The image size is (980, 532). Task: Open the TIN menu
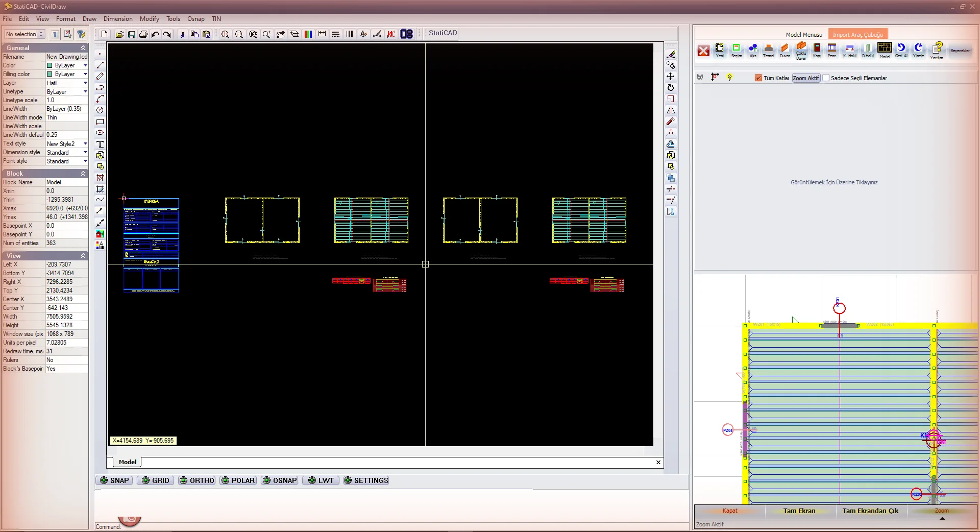tap(216, 19)
